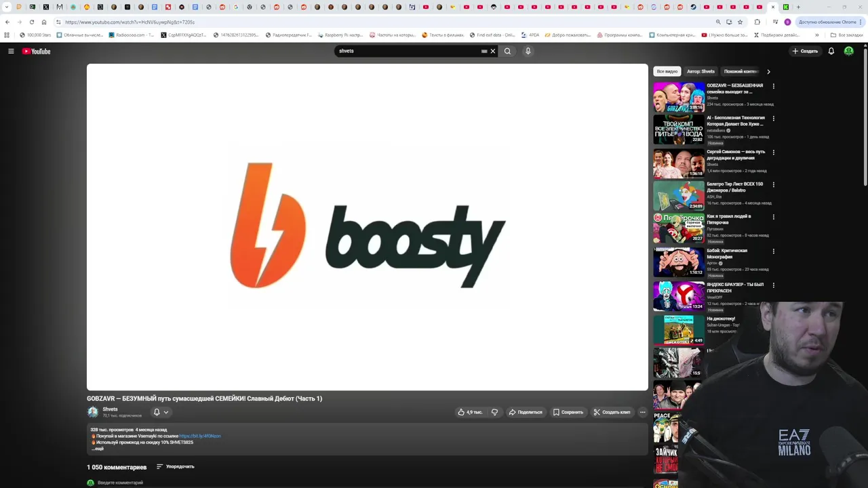Click the Создать button
This screenshot has height=488, width=868.
805,51
